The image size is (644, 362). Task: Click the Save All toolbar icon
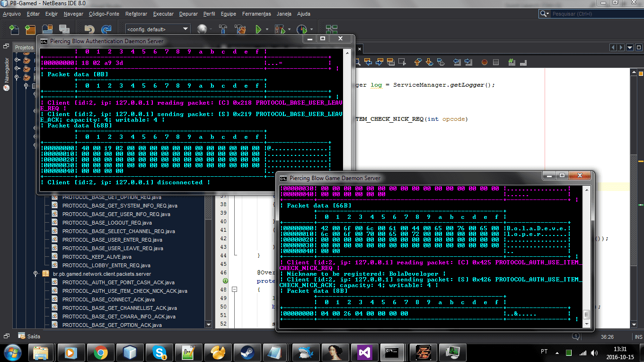(x=63, y=29)
